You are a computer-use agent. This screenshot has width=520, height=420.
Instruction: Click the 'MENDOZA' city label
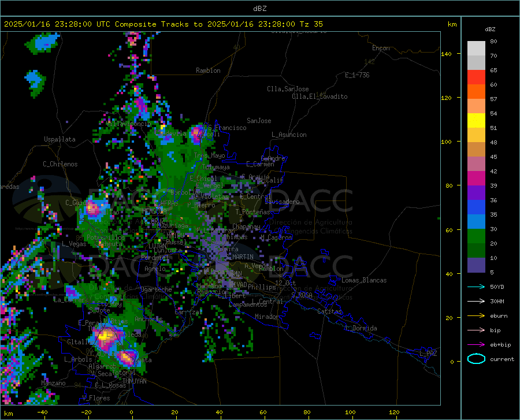[x=154, y=211]
